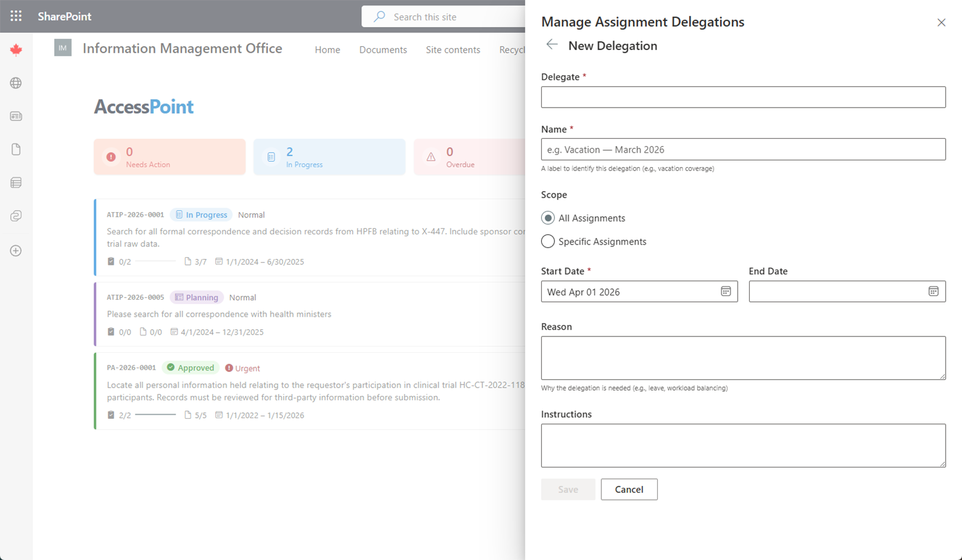This screenshot has width=962, height=560.
Task: Open the globe icon in the left sidebar
Action: (16, 83)
